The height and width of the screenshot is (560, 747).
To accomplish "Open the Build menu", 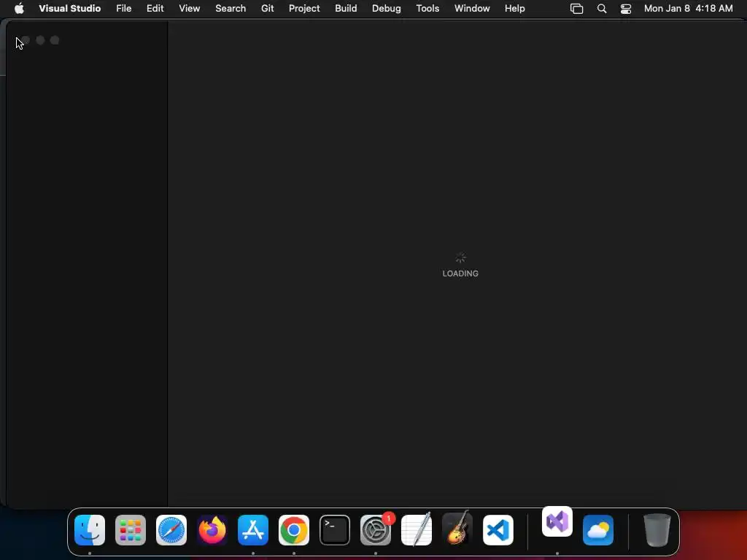I will [x=346, y=9].
